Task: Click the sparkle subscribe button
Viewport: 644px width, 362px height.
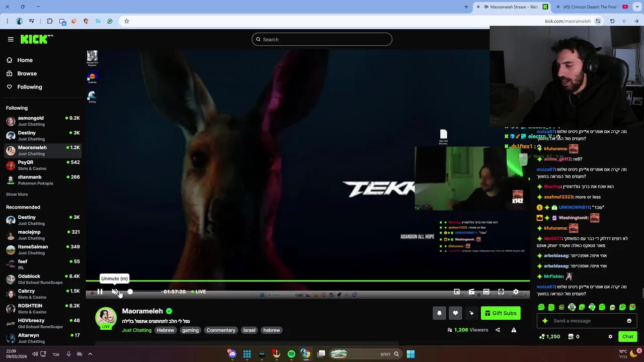Action: coord(471,313)
